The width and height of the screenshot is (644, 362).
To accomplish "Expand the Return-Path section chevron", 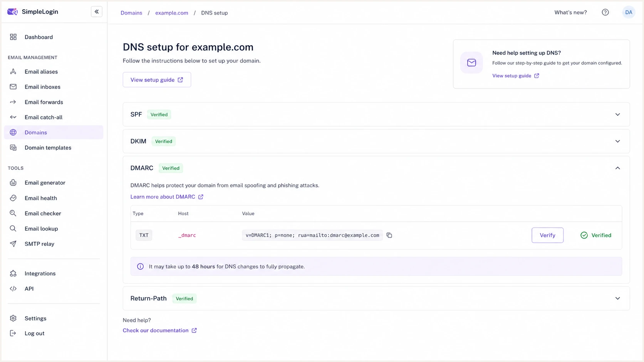I will pyautogui.click(x=617, y=299).
